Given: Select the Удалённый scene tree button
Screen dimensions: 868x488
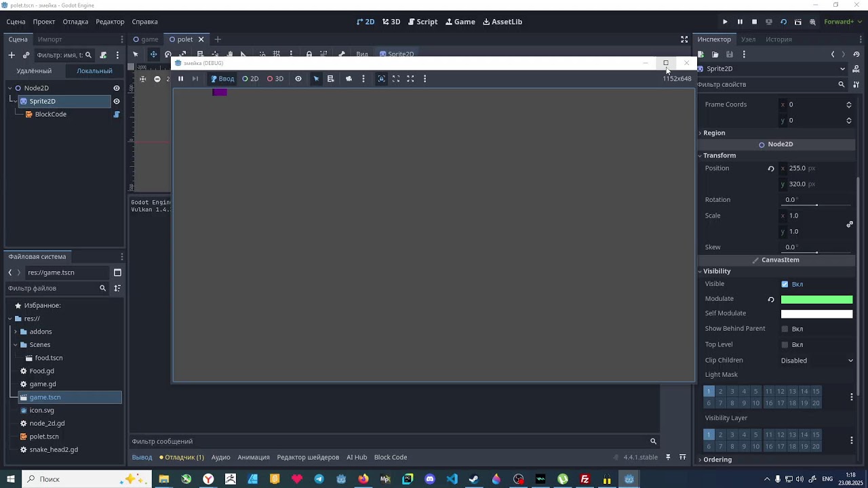Looking at the screenshot, I should [x=34, y=71].
